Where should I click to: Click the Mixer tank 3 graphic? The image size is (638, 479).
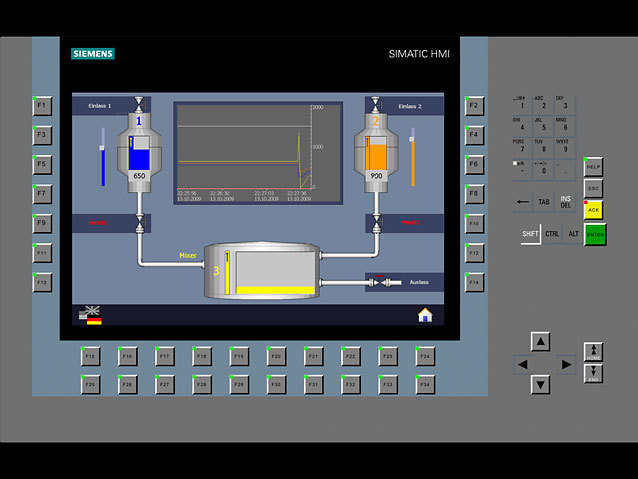click(262, 271)
